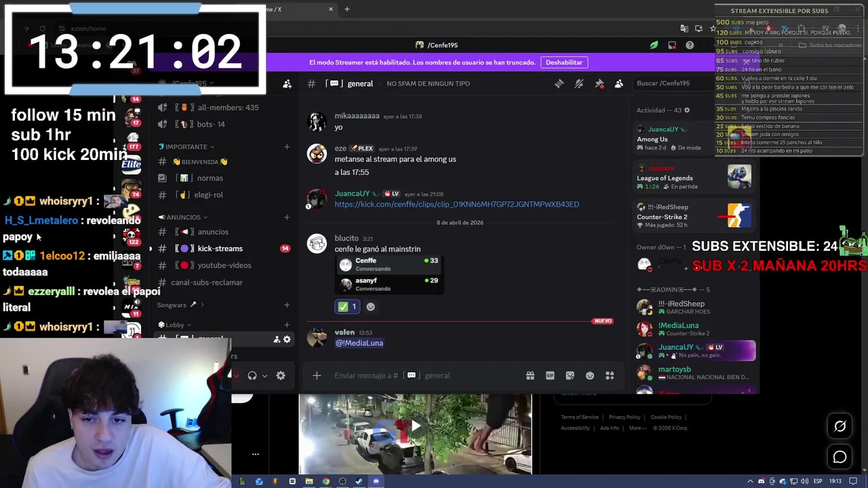Open the X messages chat bubble button
Image resolution: width=868 pixels, height=488 pixels.
[840, 457]
